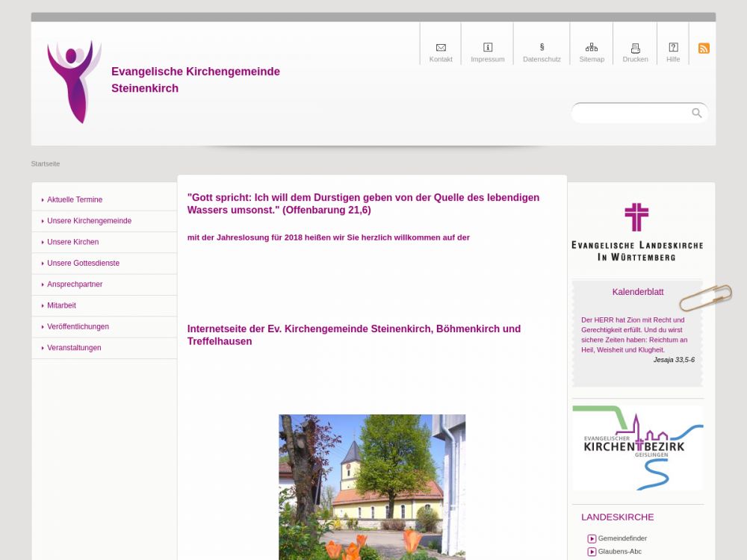Expand the Unsere Kirchen section
The image size is (747, 560).
click(x=72, y=242)
